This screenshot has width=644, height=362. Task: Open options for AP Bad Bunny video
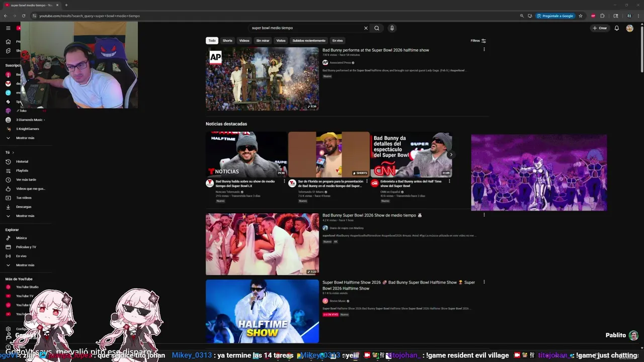pyautogui.click(x=484, y=49)
